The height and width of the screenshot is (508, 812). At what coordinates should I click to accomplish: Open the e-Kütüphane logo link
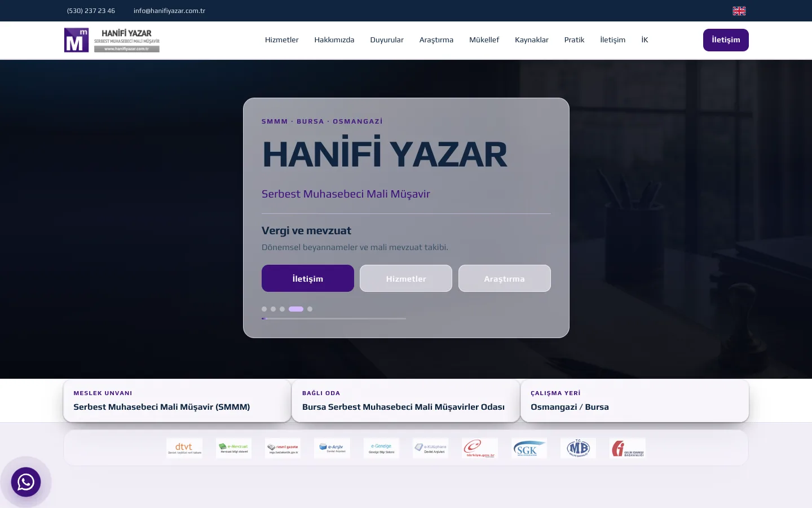tap(430, 448)
